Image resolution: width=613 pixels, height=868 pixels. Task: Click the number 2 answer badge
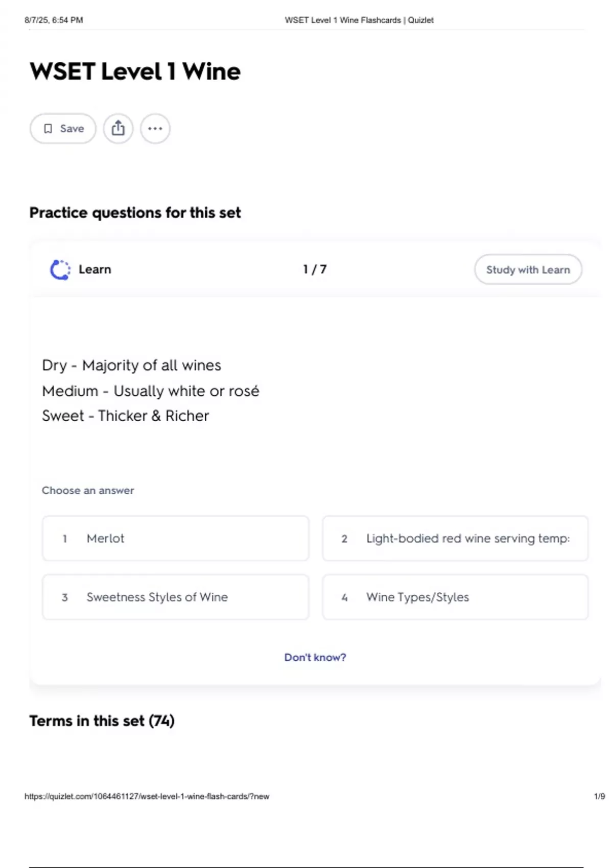(345, 539)
